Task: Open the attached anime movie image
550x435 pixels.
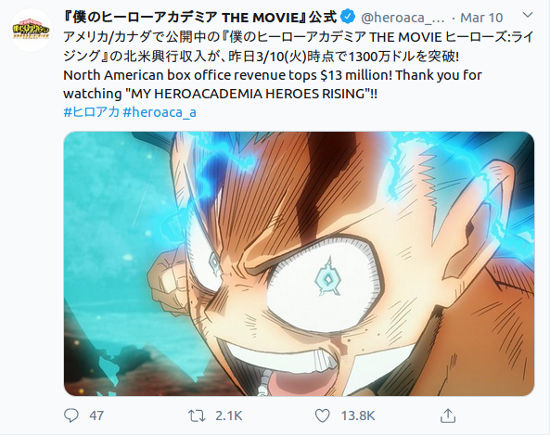Action: coord(299,264)
